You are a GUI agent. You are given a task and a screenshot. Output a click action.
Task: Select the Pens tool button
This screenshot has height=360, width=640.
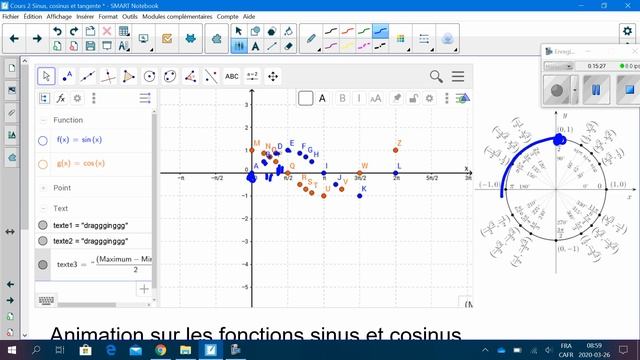(x=311, y=39)
